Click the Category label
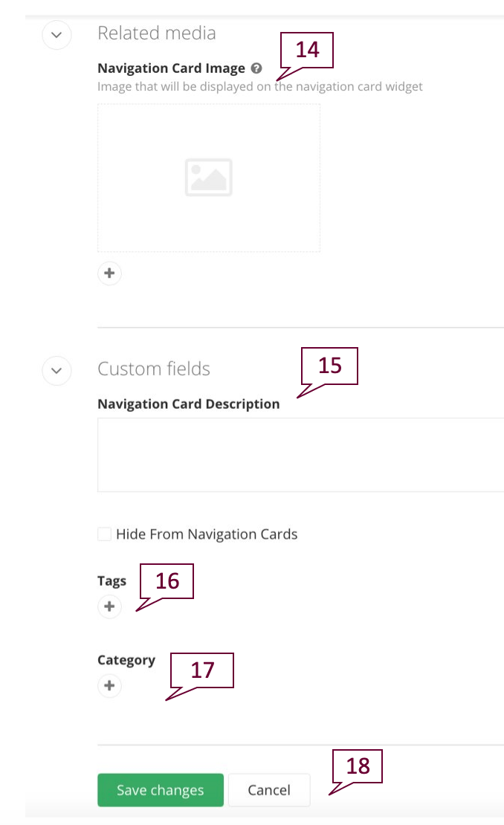 126,659
